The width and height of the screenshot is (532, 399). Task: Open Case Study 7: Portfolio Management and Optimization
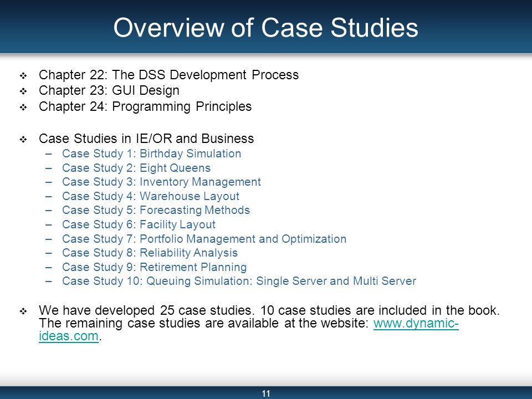click(204, 238)
